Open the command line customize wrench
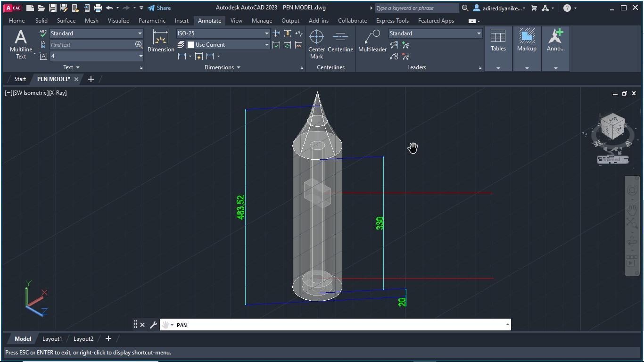Screen dimensions: 644x362 click(153, 325)
